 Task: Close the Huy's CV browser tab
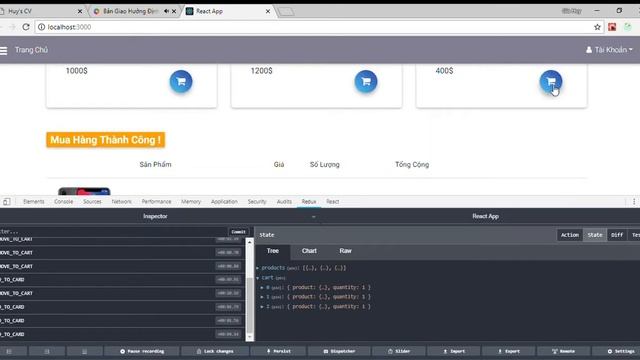(80, 11)
